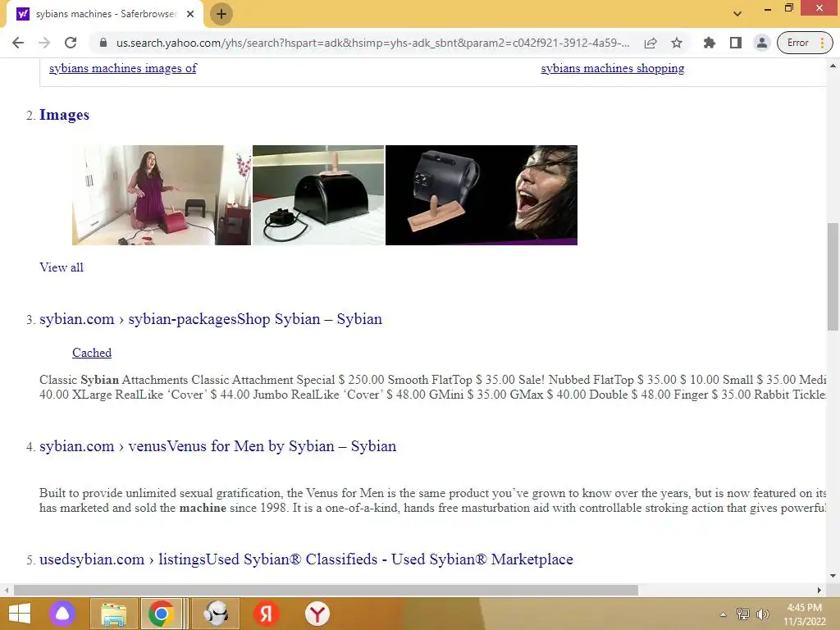
Task: Click the vertical scrollbar down arrow
Action: pos(833,576)
